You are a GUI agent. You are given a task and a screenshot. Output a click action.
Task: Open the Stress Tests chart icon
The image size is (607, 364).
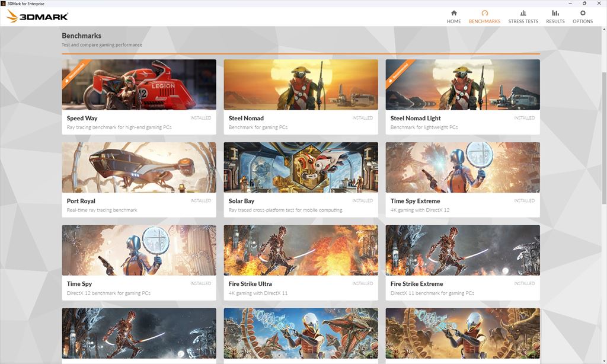pos(523,13)
